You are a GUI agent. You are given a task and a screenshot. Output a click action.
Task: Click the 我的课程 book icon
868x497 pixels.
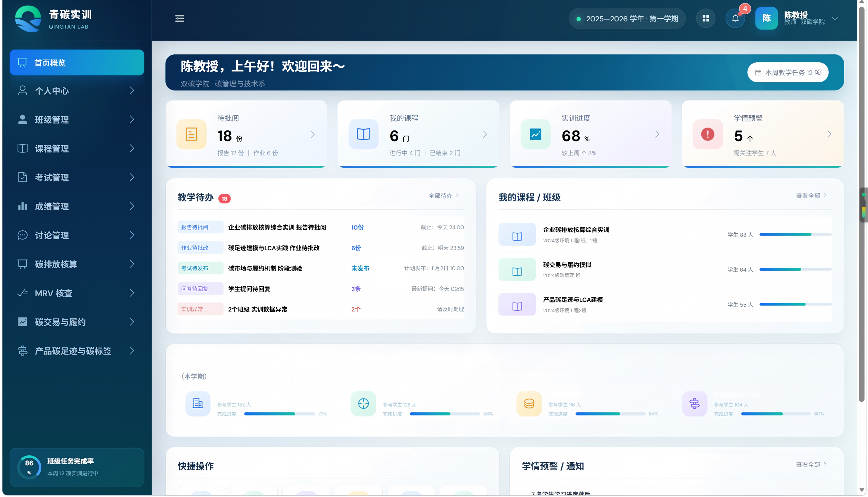tap(363, 134)
